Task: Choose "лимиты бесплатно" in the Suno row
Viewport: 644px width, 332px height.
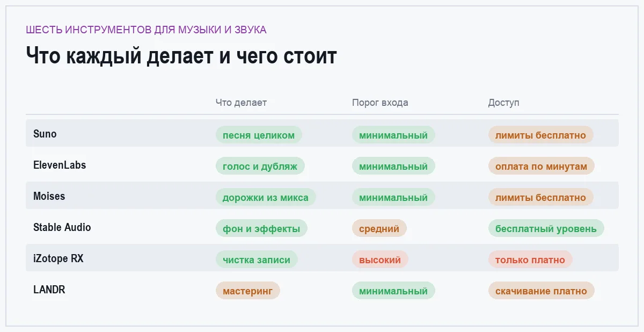Action: pyautogui.click(x=541, y=135)
